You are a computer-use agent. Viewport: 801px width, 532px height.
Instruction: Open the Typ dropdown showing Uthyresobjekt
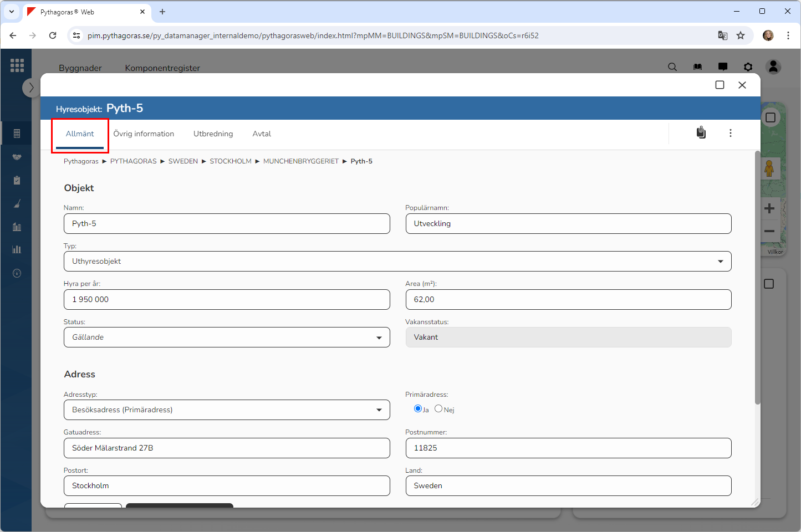click(x=397, y=262)
